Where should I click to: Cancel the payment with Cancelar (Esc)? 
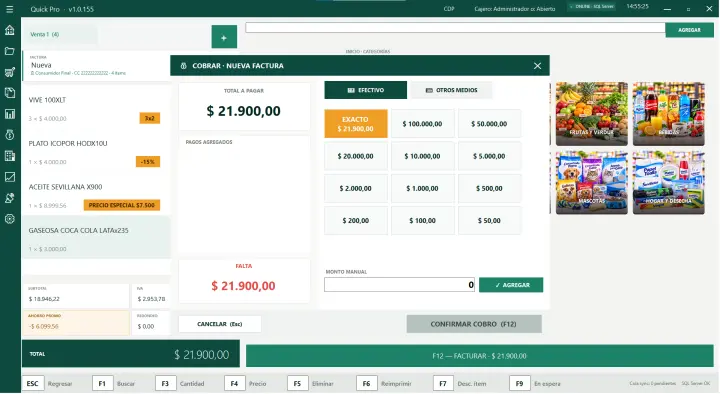(x=219, y=324)
